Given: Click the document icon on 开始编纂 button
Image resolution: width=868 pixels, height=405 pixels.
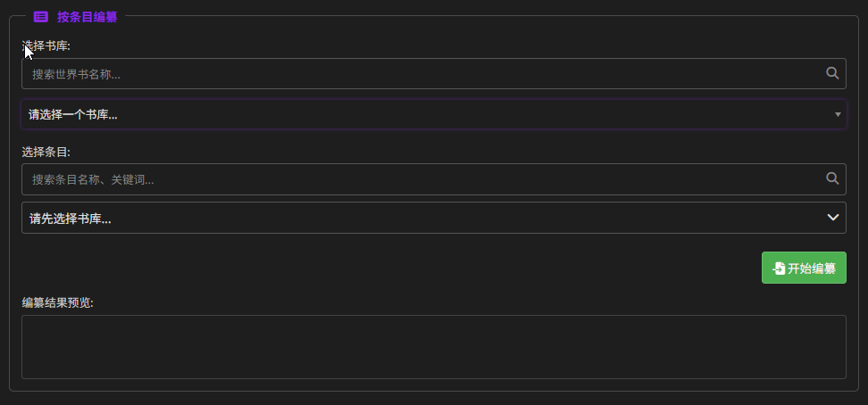Looking at the screenshot, I should (x=779, y=269).
